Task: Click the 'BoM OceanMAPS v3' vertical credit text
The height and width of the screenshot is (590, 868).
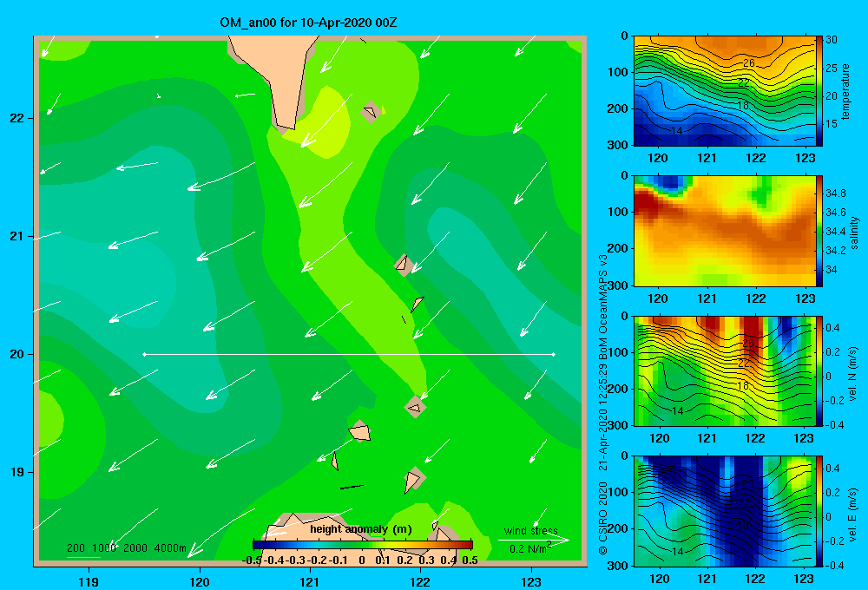Action: point(603,307)
